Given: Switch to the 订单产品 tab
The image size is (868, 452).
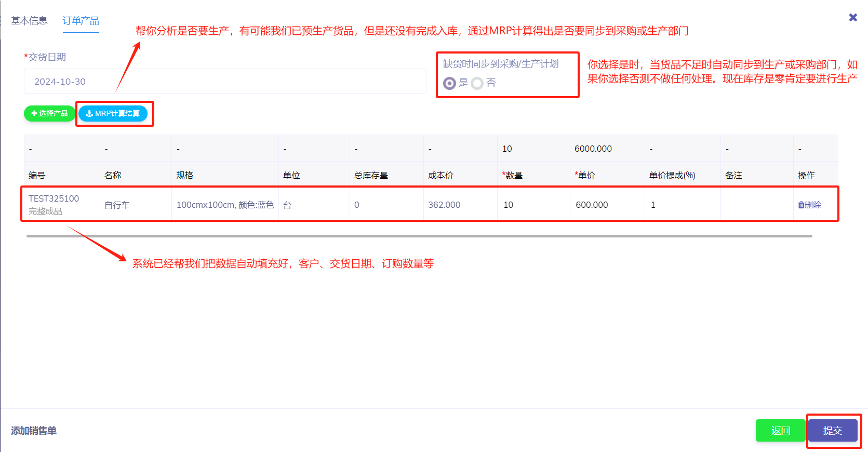Looking at the screenshot, I should click(x=81, y=21).
